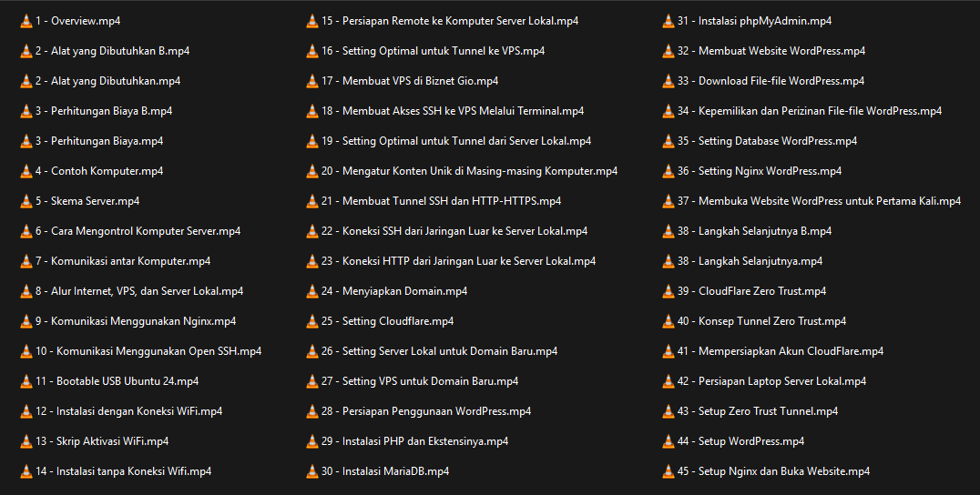This screenshot has height=495, width=980.
Task: Click the VLC icon beside 1 - Overview.mp4
Action: (x=26, y=21)
